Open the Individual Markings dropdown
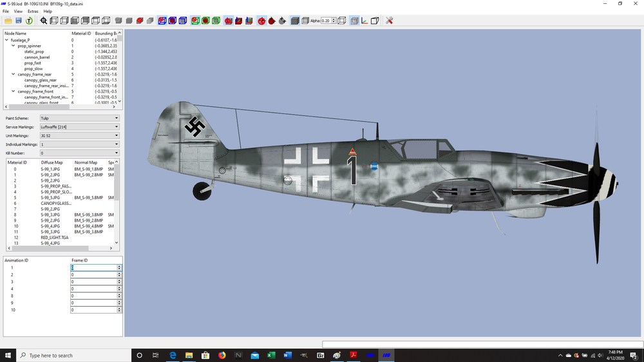This screenshot has height=362, width=644. point(79,145)
